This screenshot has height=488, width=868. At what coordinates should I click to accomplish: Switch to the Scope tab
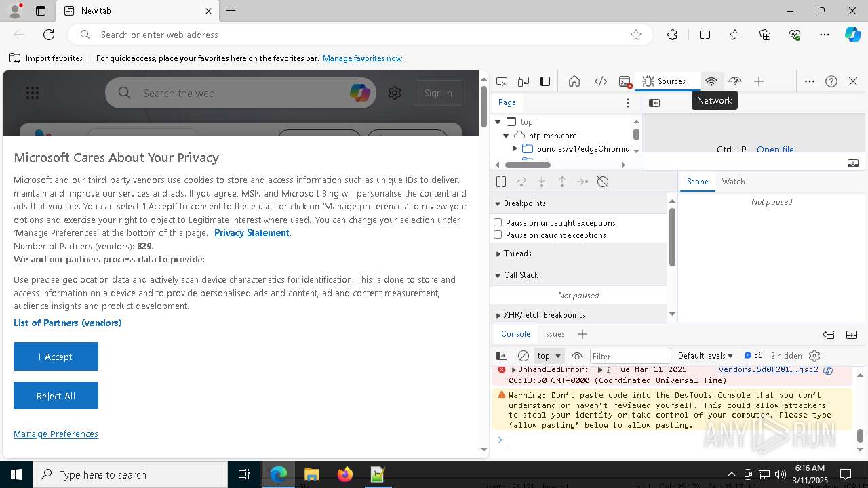coord(697,182)
